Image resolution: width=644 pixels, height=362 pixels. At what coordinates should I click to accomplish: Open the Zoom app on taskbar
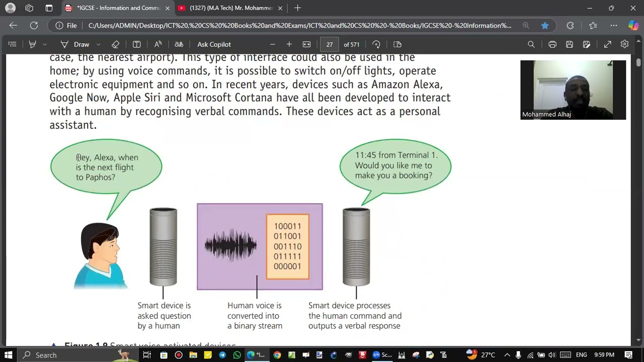(382, 355)
